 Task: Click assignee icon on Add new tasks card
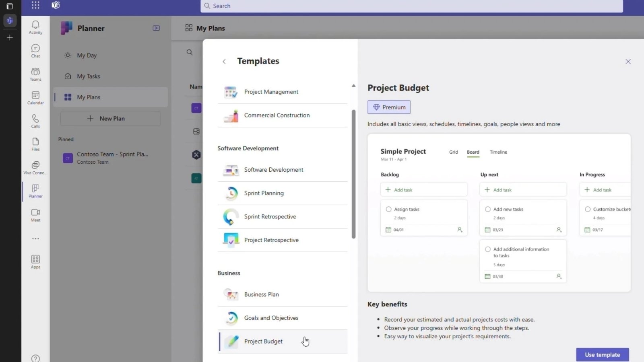pyautogui.click(x=559, y=230)
